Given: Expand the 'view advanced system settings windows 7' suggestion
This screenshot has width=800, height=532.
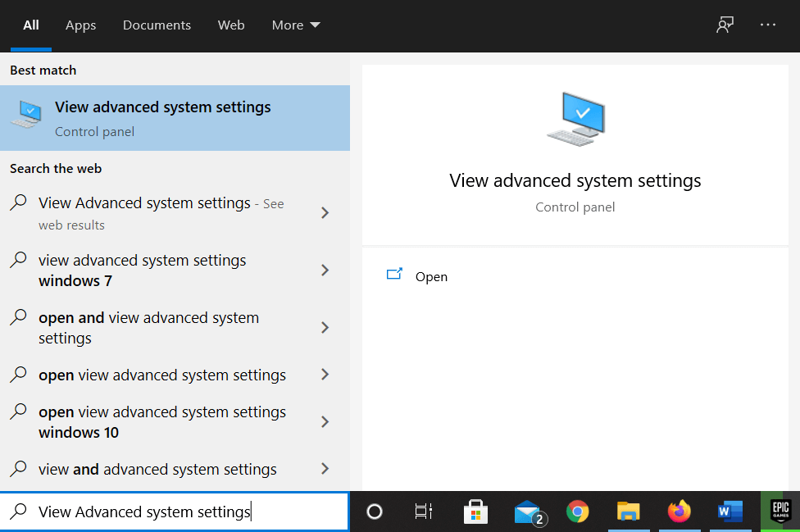Looking at the screenshot, I should coord(325,270).
